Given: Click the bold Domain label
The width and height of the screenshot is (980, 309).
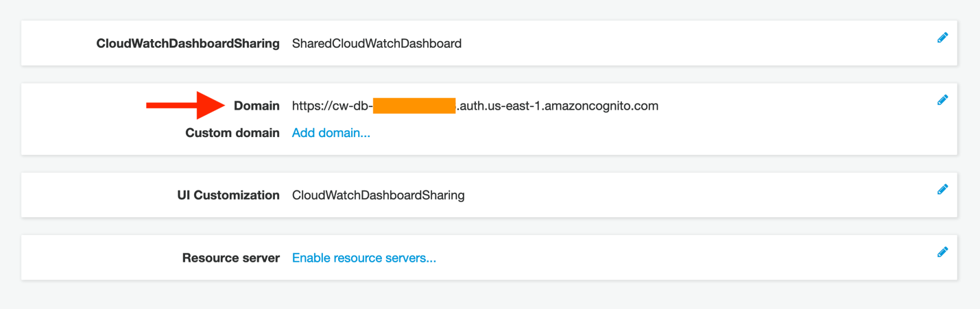Looking at the screenshot, I should pyautogui.click(x=256, y=106).
